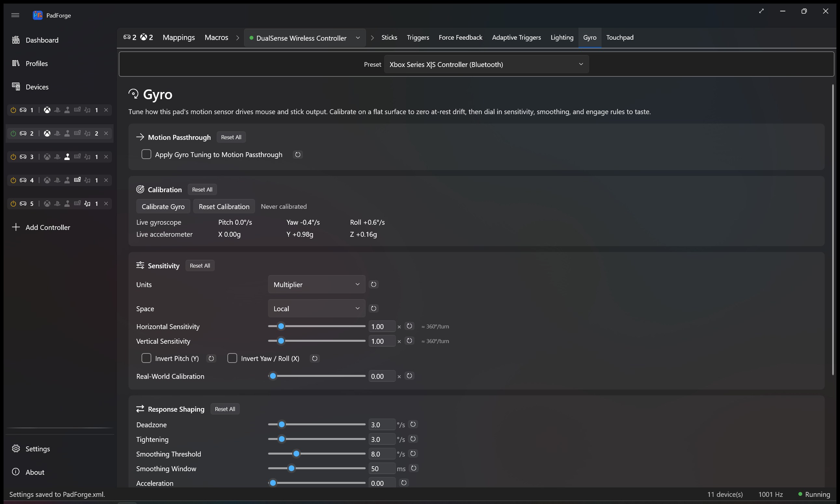Open Settings from the sidebar
The width and height of the screenshot is (840, 504).
pyautogui.click(x=60, y=449)
